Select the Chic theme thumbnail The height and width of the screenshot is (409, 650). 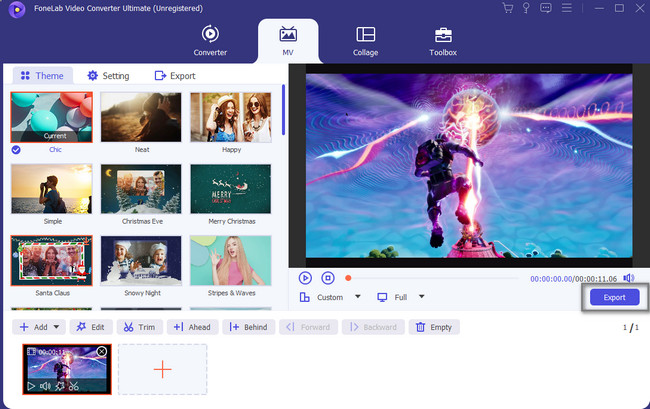(51, 117)
